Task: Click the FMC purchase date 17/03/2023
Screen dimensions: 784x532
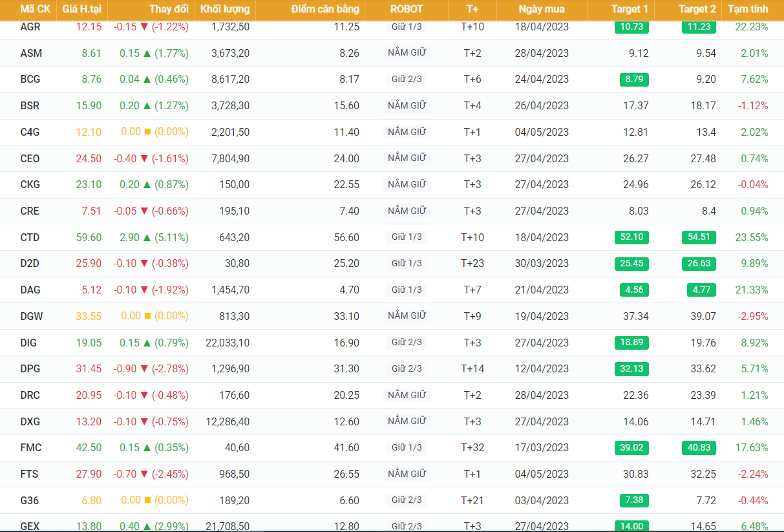Action: [542, 447]
